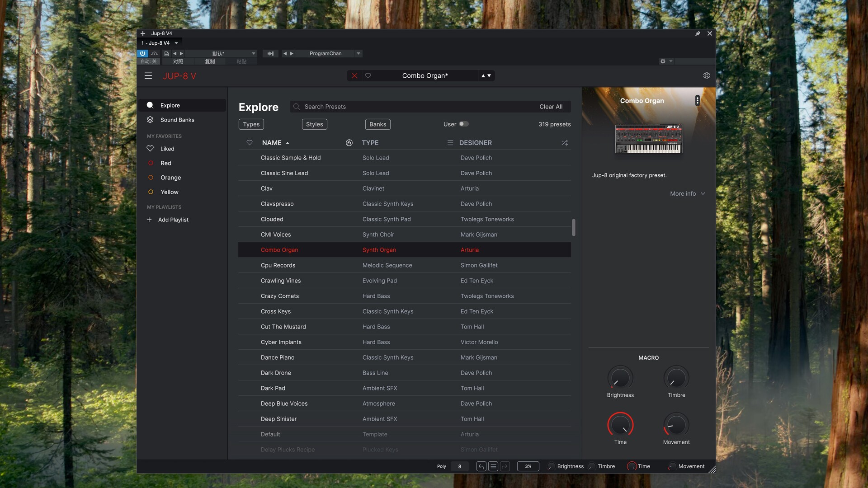Click the red X icon beside the preset name
This screenshot has height=488, width=868.
[x=354, y=76]
